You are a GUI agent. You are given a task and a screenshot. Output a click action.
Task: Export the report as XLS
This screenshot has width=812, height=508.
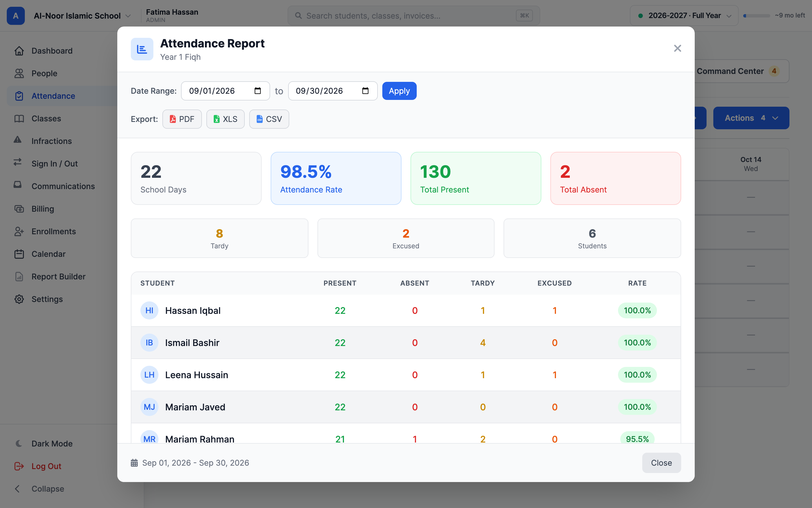coord(225,119)
